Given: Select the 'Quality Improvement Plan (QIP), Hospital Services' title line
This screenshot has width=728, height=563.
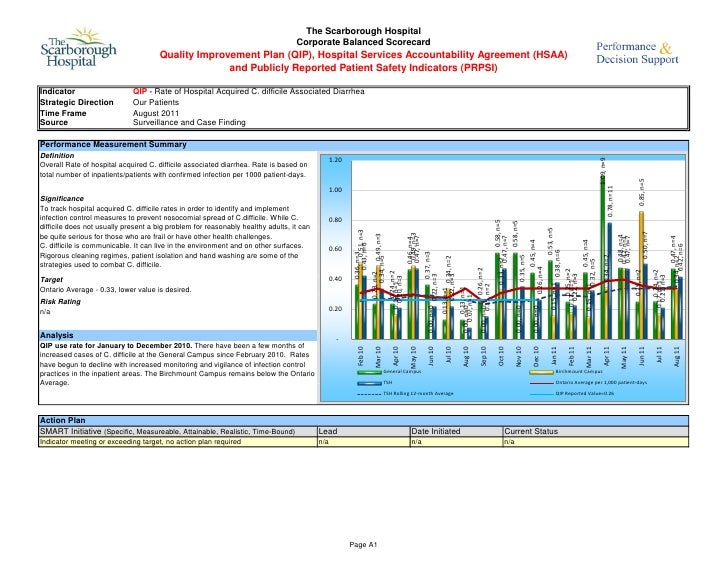Looking at the screenshot, I should (x=364, y=55).
